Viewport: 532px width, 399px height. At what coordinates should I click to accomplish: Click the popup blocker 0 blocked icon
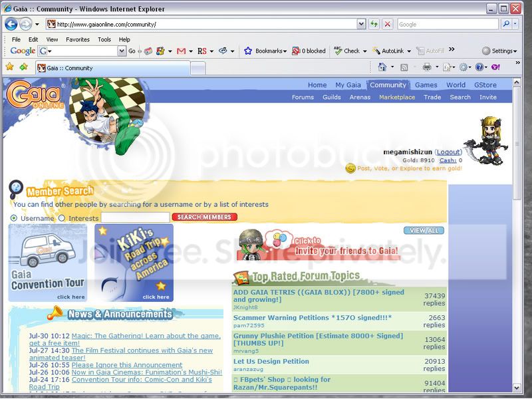point(296,51)
